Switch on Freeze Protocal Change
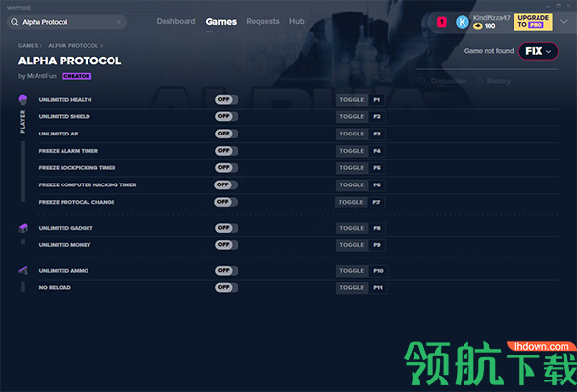The height and width of the screenshot is (392, 577). [226, 202]
